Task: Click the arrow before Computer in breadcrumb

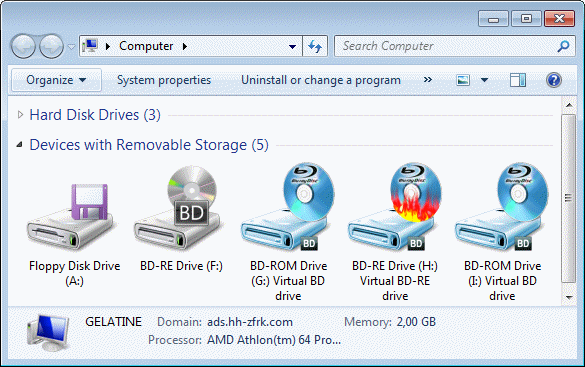Action: pyautogui.click(x=108, y=46)
